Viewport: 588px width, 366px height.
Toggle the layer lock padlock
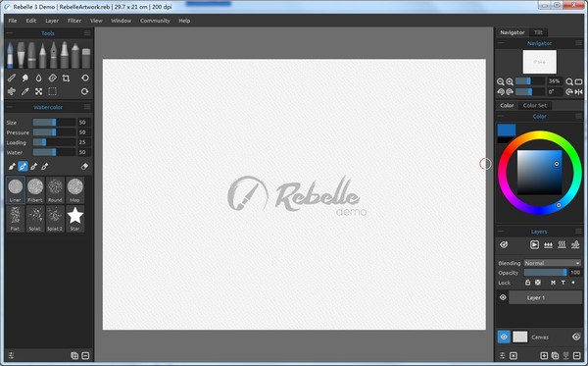click(x=527, y=283)
